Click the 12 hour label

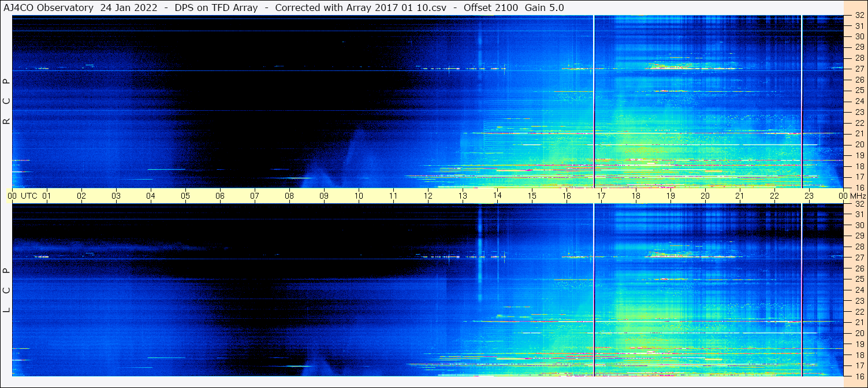[428, 196]
